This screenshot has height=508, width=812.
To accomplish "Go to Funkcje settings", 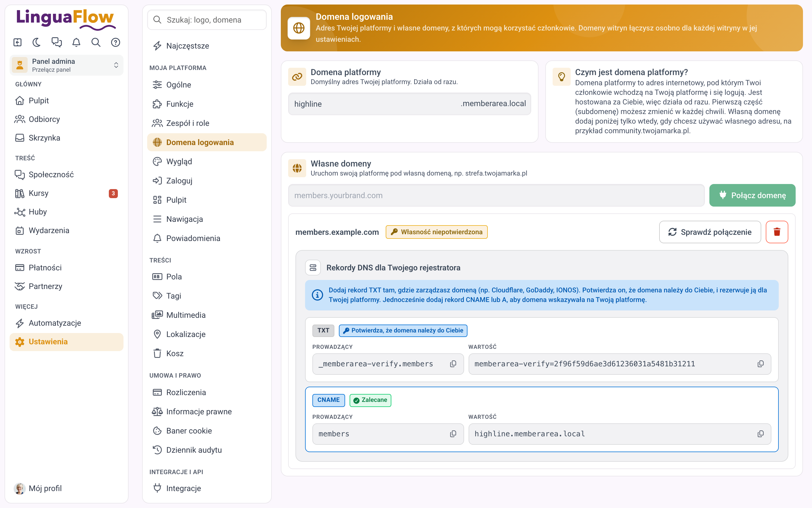I will [207, 104].
